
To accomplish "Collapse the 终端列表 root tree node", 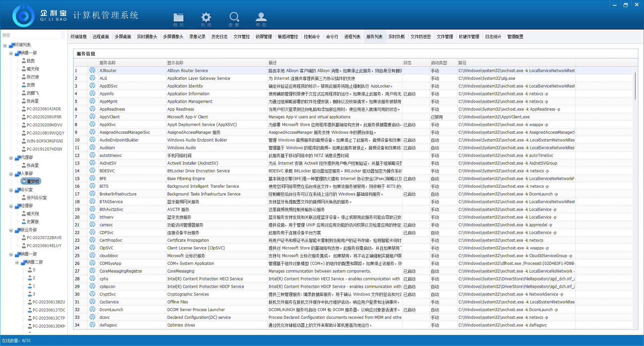I will click(x=5, y=45).
